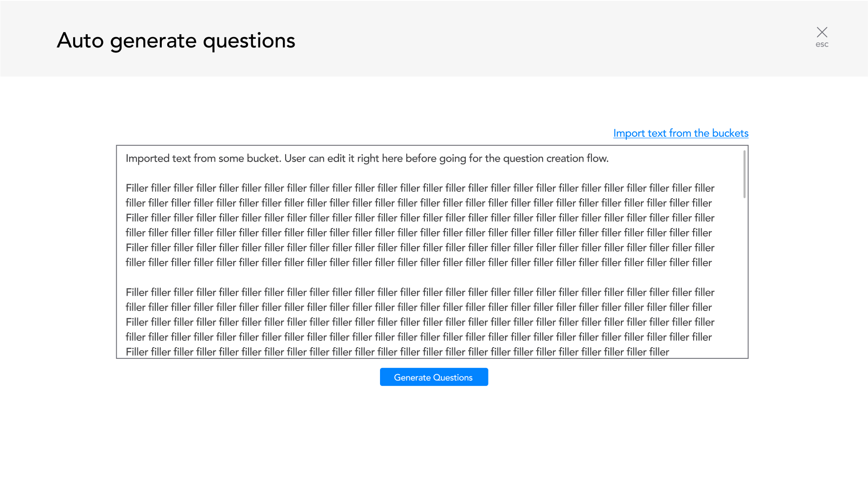The height and width of the screenshot is (488, 868).
Task: Click the 'Auto generate questions' heading
Action: [x=176, y=41]
